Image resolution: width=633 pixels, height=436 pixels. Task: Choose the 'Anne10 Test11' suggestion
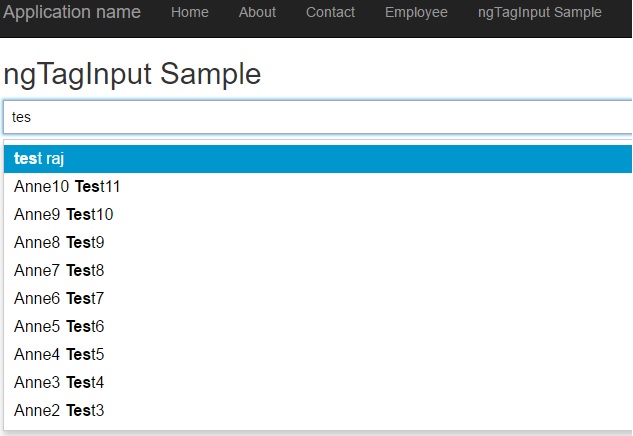tap(67, 187)
